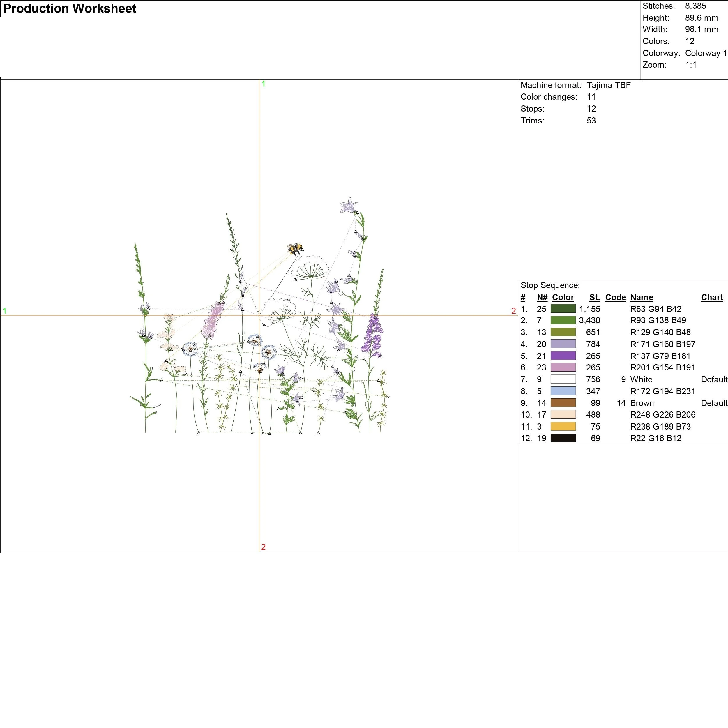Pick the light blue R172 G194 B231 swatch
The image size is (728, 728).
[563, 391]
